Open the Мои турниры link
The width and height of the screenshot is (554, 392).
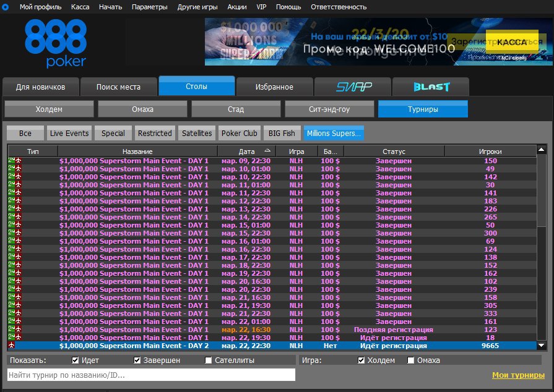[518, 375]
